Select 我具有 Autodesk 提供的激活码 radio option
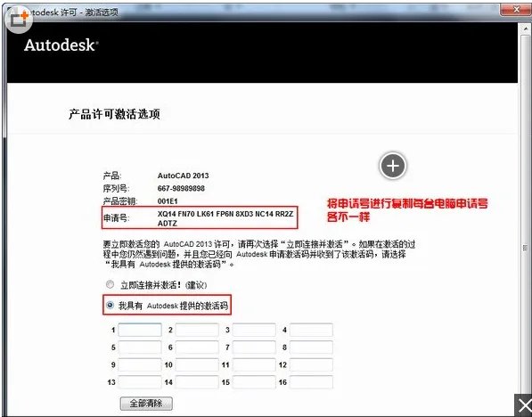Viewport: 532px width, 417px height. 110,305
